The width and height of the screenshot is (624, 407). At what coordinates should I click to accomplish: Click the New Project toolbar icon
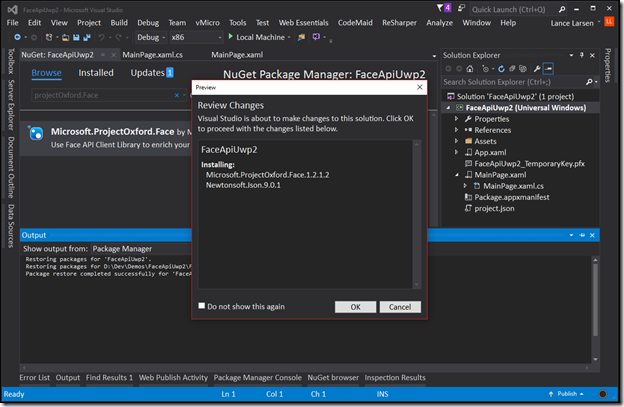pyautogui.click(x=49, y=37)
